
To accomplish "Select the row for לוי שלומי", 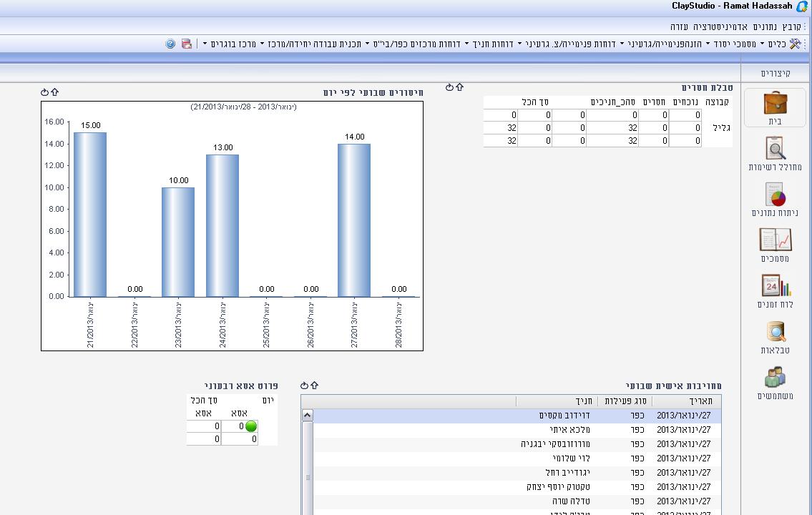I will pyautogui.click(x=517, y=458).
